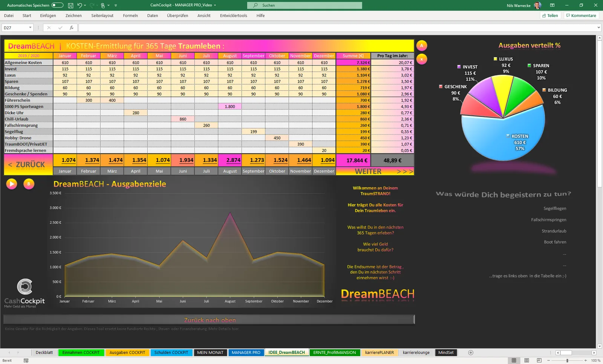Click the touch/mouse mode icon
The width and height of the screenshot is (603, 364).
click(x=103, y=5)
